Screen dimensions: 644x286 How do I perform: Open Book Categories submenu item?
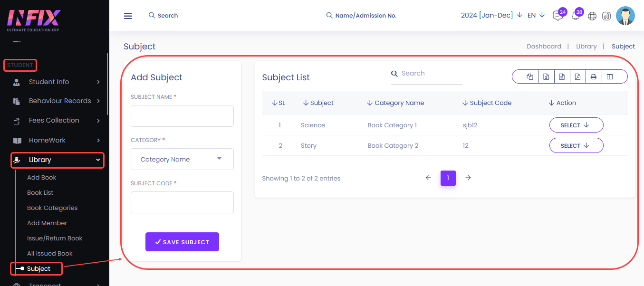click(x=52, y=208)
